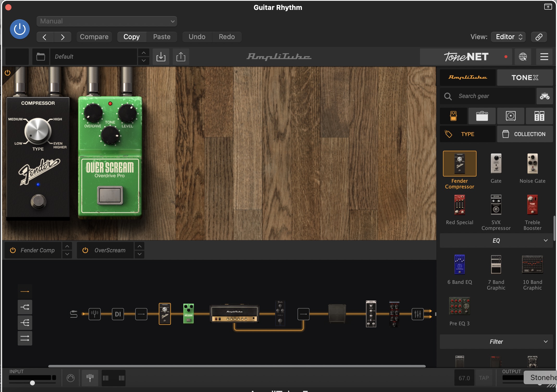Click the Paste button

tap(162, 37)
